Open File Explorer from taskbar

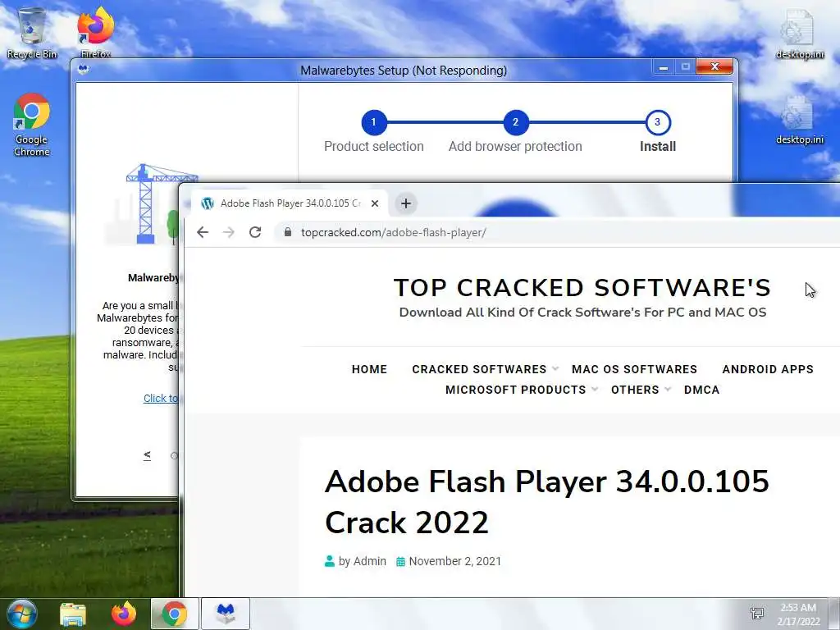click(73, 614)
